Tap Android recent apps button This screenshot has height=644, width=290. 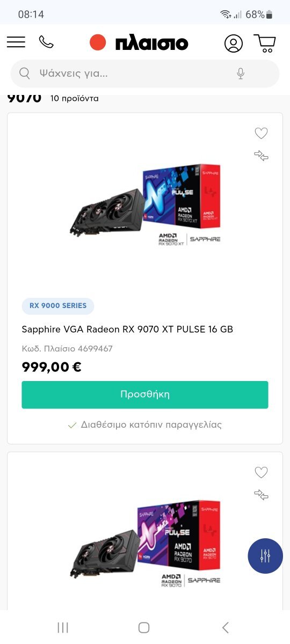[x=63, y=627]
